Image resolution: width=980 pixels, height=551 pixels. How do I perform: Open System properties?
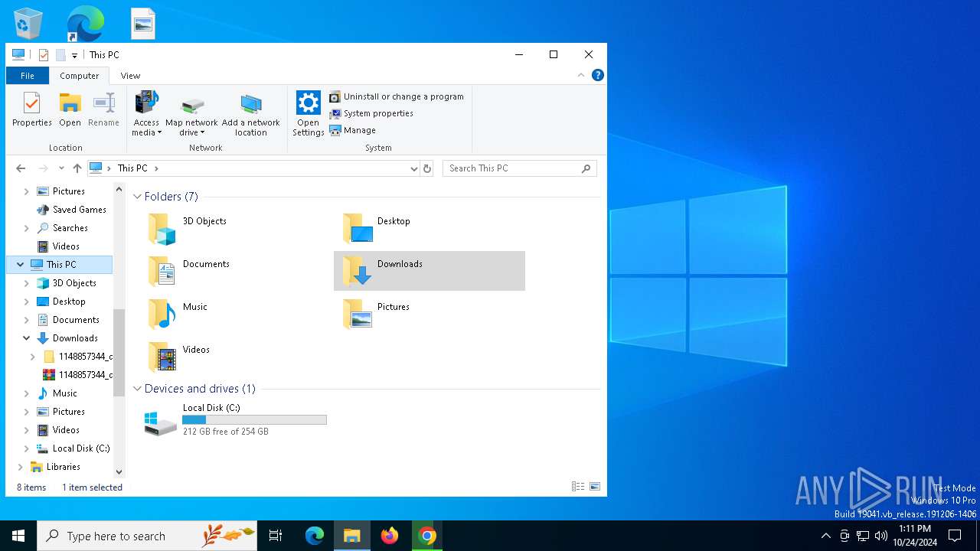pos(371,113)
